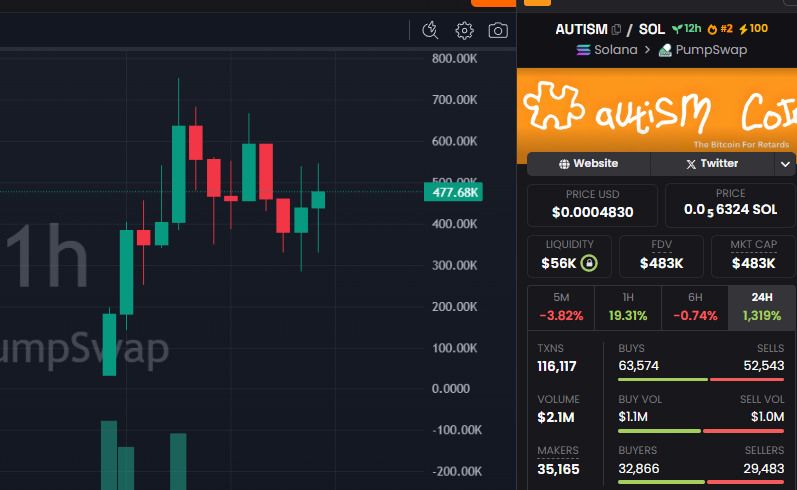Select the 1H timeframe tab
Image resolution: width=797 pixels, height=490 pixels.
(628, 308)
